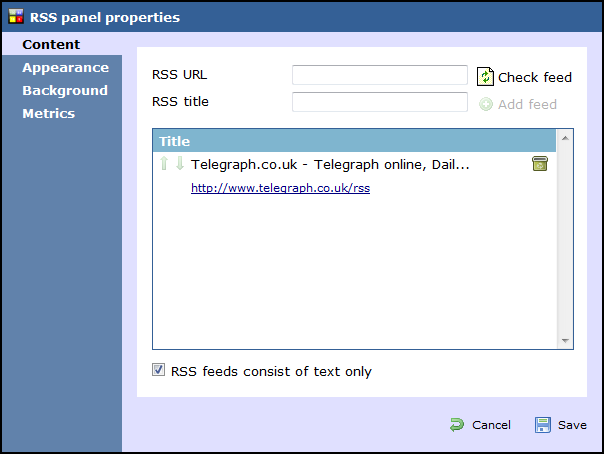Click the RSS panel properties window icon
The width and height of the screenshot is (604, 454).
tap(16, 17)
